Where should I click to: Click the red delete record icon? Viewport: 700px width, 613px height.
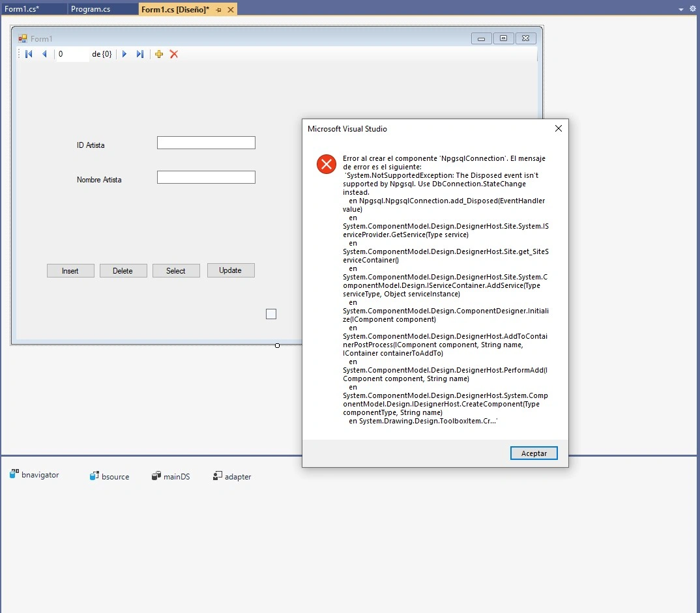click(174, 54)
